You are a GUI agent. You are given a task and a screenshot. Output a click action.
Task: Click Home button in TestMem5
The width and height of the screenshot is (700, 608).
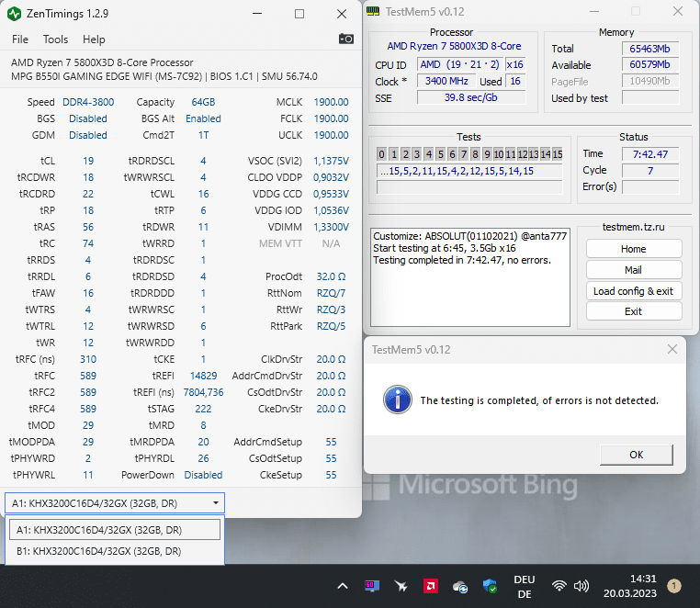pos(634,249)
